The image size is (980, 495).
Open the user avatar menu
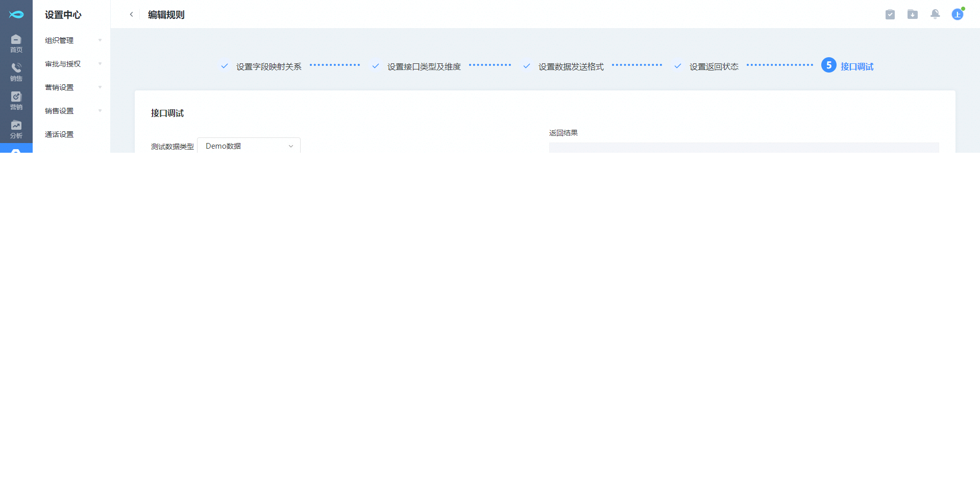tap(958, 14)
